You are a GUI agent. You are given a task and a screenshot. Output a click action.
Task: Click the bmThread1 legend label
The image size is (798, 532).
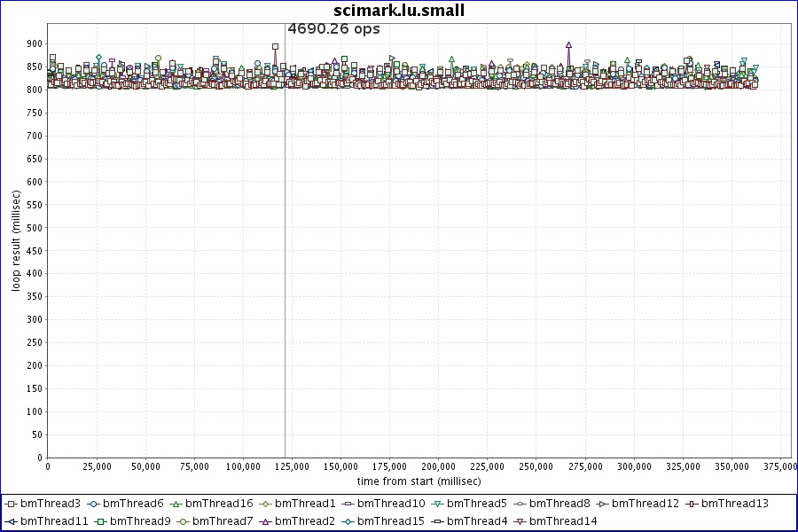(305, 504)
